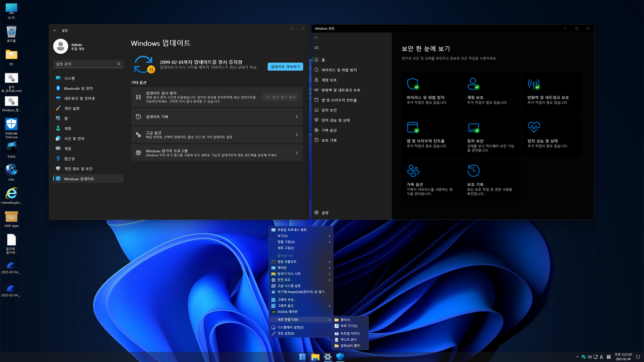Click the back arrow in Windows 보안
Screen dimensions: 644x362
point(317,38)
